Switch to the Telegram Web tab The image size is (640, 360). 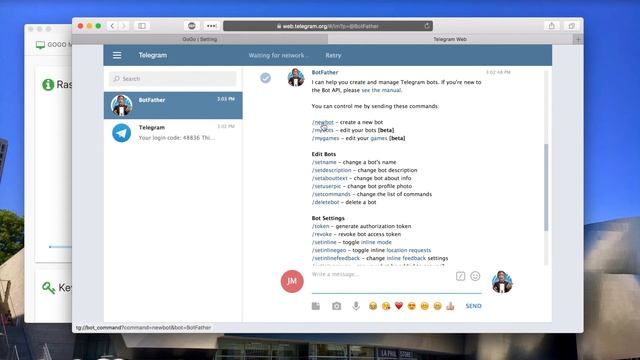tap(450, 39)
